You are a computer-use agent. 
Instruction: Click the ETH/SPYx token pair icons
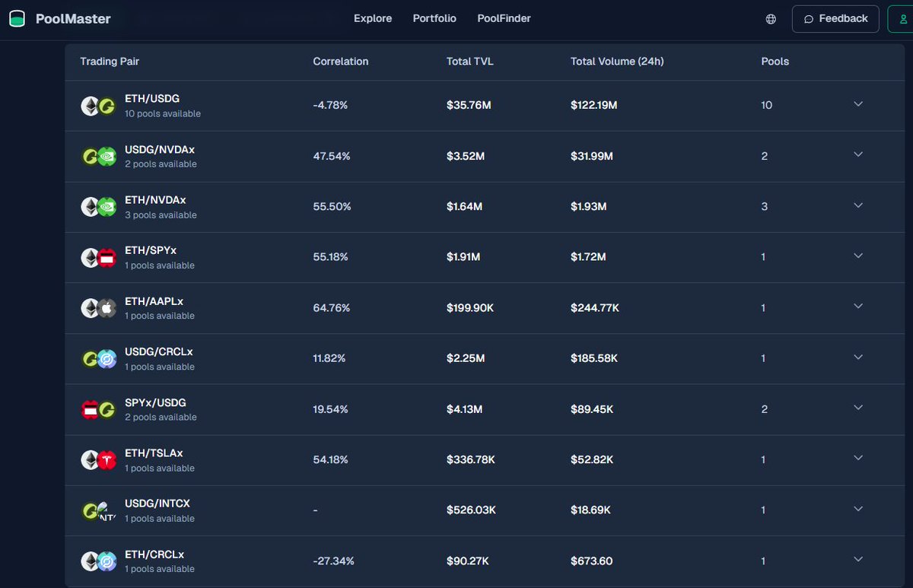99,257
